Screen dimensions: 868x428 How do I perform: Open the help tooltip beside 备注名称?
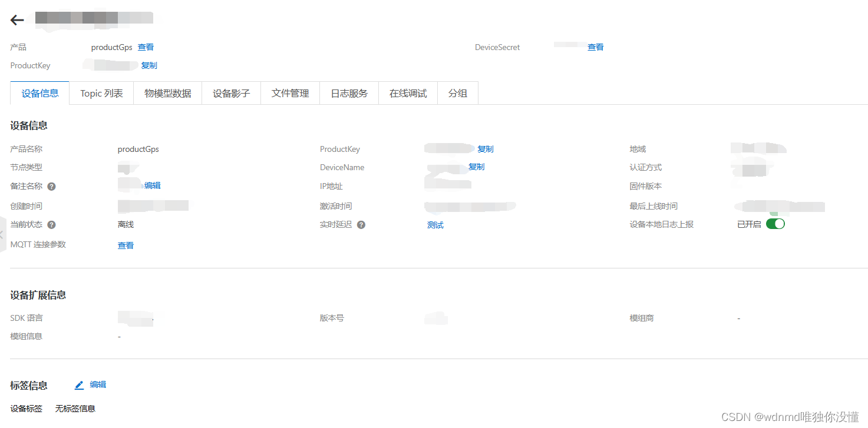pyautogui.click(x=52, y=187)
